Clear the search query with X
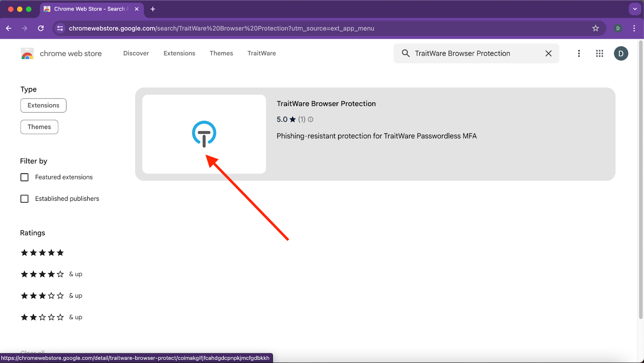 coord(548,53)
